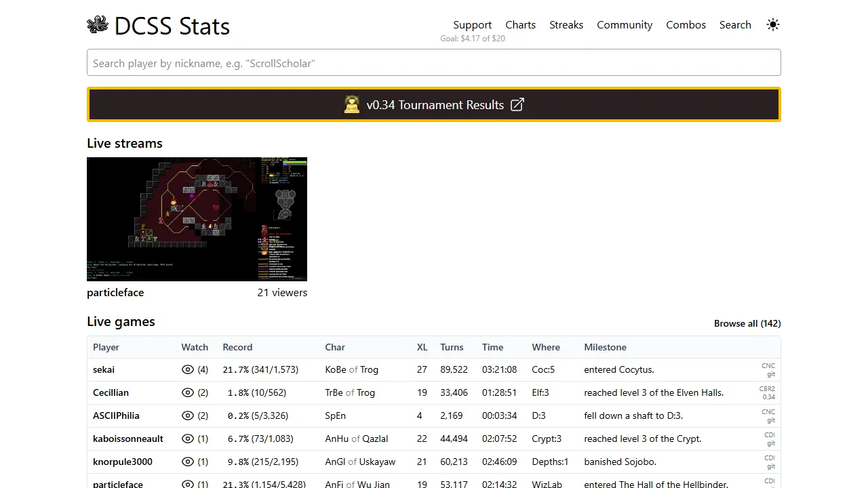The image size is (868, 488).
Task: Open ASCIIPhilia's stream with eye icon
Action: (186, 415)
